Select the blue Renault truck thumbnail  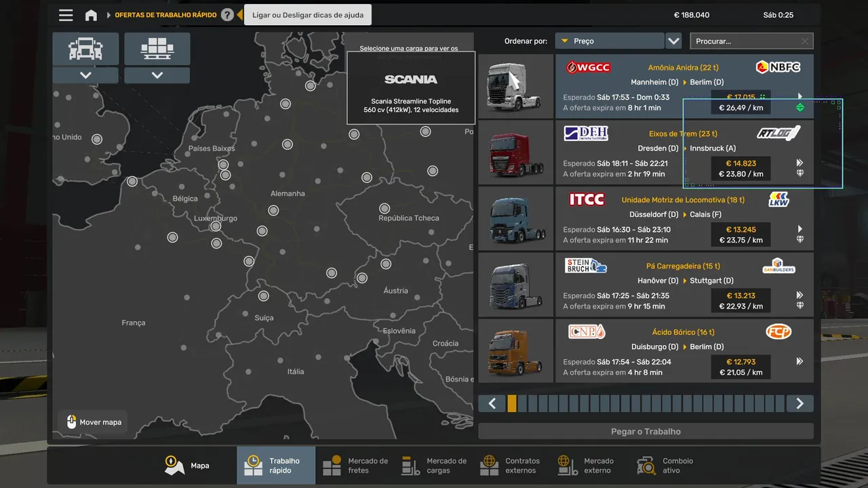[x=516, y=218]
